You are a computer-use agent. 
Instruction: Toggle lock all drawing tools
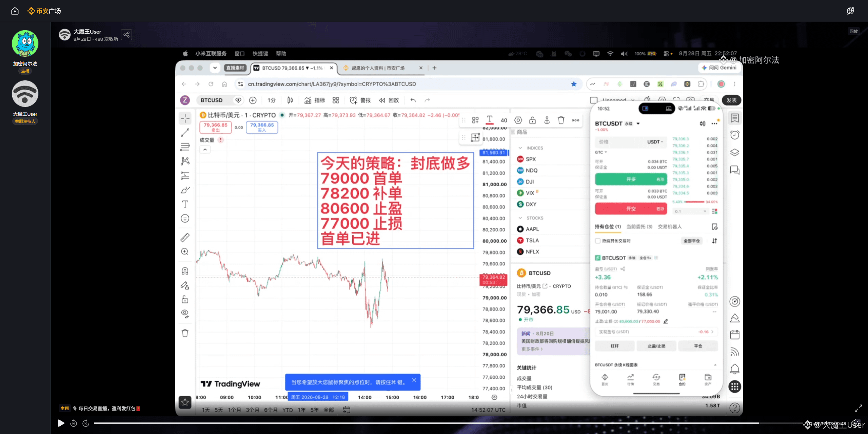point(185,299)
